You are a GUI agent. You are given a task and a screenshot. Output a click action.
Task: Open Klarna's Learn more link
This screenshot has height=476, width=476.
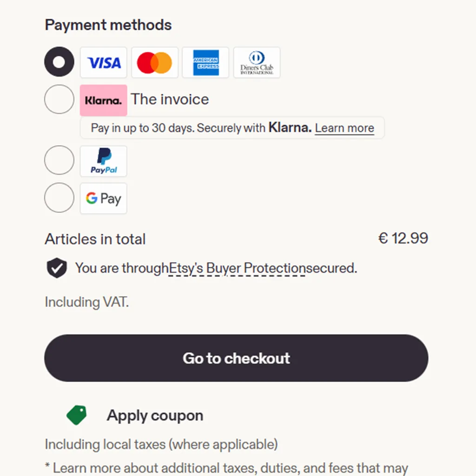(344, 128)
